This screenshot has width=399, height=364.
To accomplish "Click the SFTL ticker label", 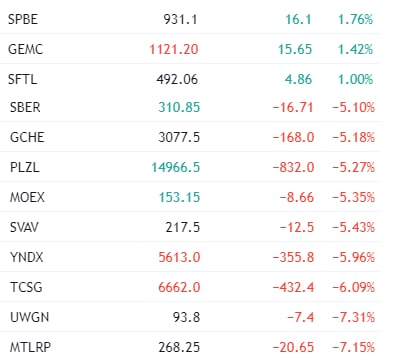I will pos(22,79).
